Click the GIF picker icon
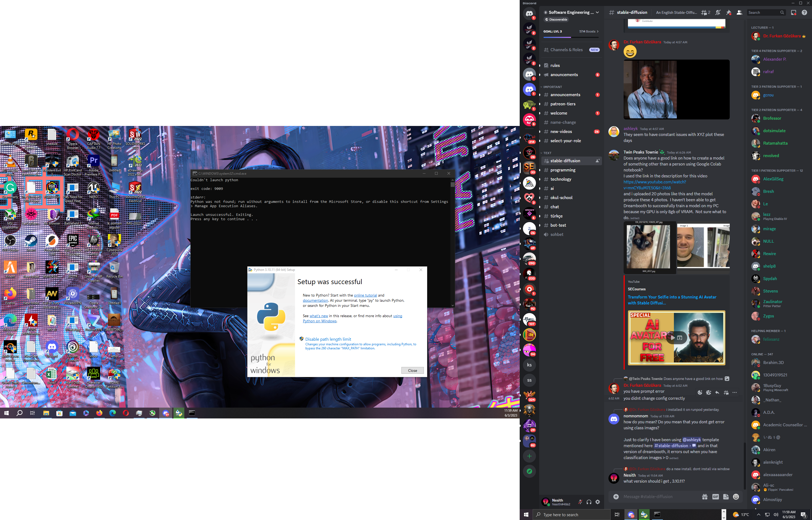This screenshot has height=520, width=812. [x=715, y=496]
